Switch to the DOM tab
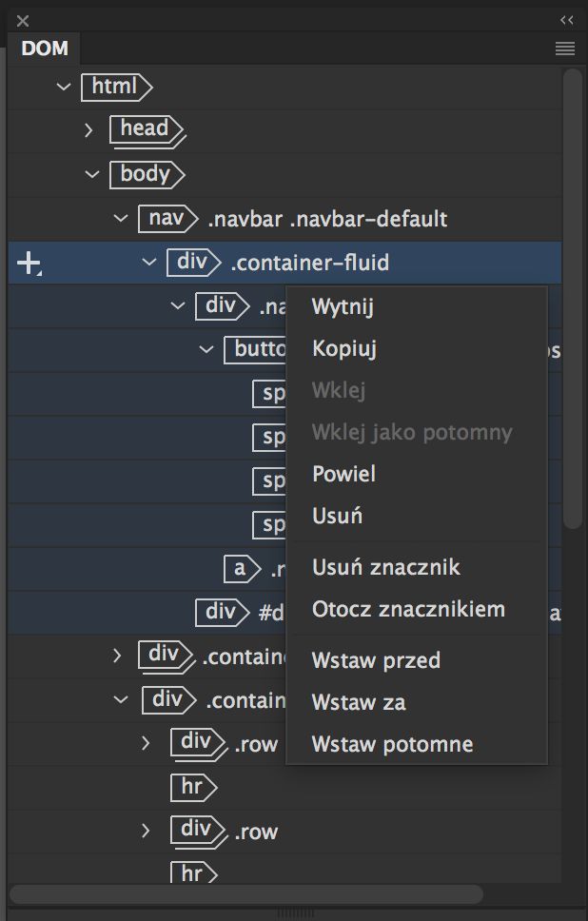 pos(44,49)
